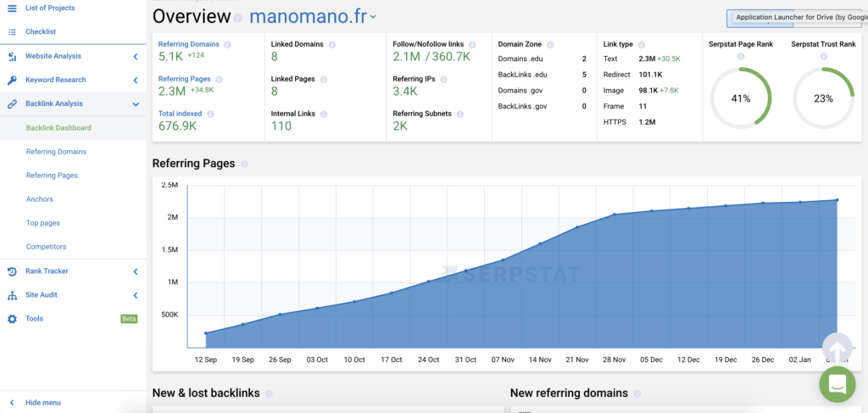Click the Backlink Analysis chain-link icon
The image size is (868, 413).
[12, 104]
